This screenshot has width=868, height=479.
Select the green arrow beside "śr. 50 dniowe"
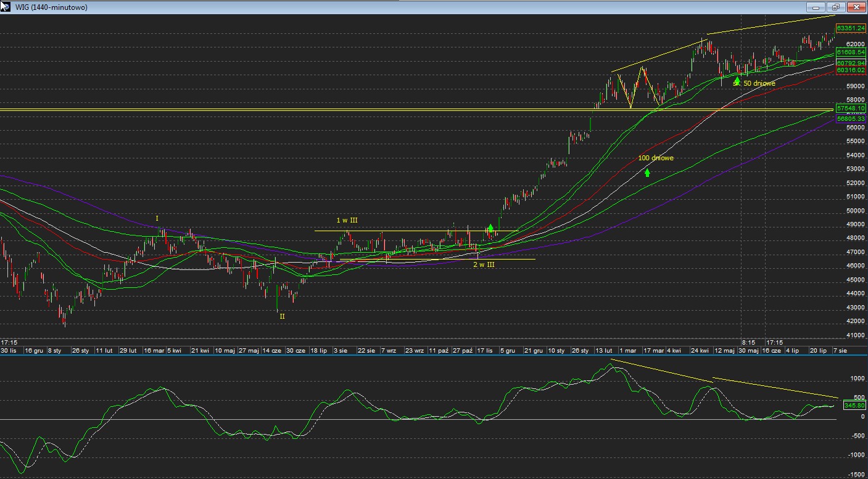click(x=737, y=81)
